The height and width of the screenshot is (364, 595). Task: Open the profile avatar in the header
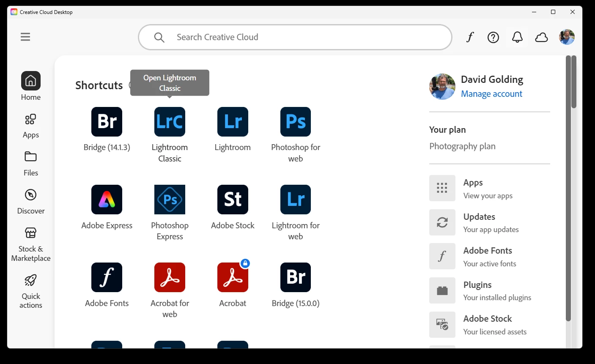tap(567, 37)
